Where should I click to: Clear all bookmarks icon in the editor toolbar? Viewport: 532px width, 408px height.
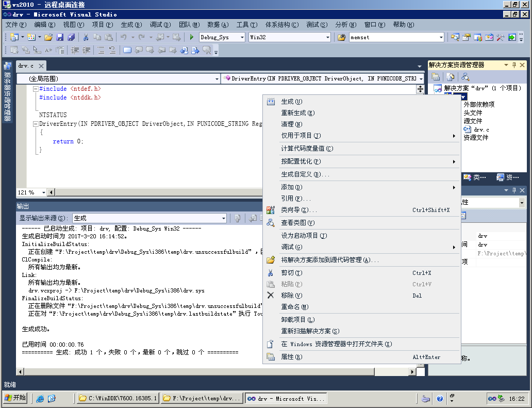click(x=207, y=50)
